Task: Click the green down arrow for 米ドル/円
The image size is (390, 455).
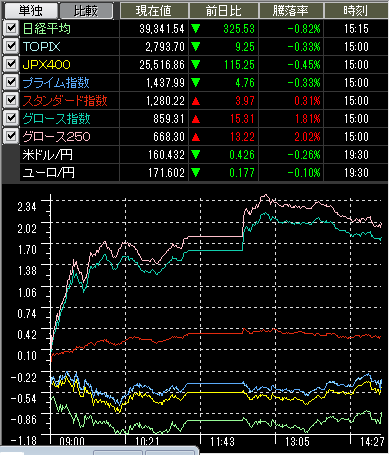Action: click(x=196, y=155)
